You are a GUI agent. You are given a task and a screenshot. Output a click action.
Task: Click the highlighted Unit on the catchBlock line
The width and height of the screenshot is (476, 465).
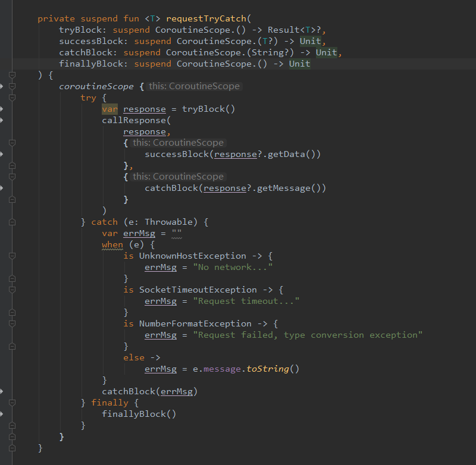coord(326,52)
